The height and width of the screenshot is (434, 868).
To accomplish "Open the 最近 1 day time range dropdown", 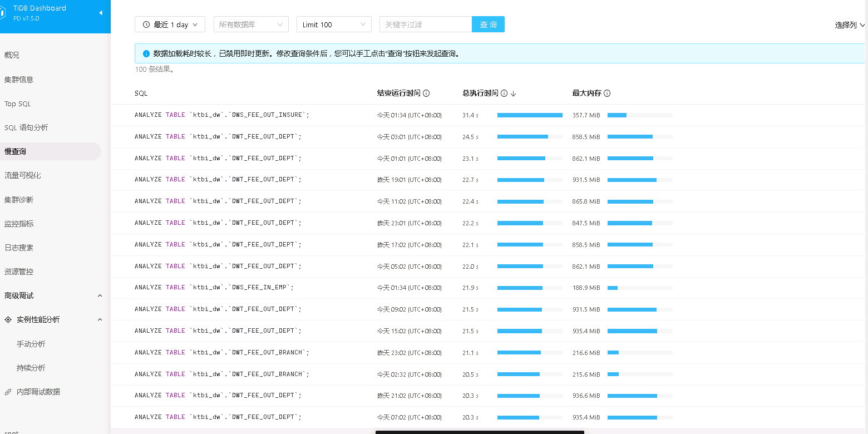I will pyautogui.click(x=170, y=24).
